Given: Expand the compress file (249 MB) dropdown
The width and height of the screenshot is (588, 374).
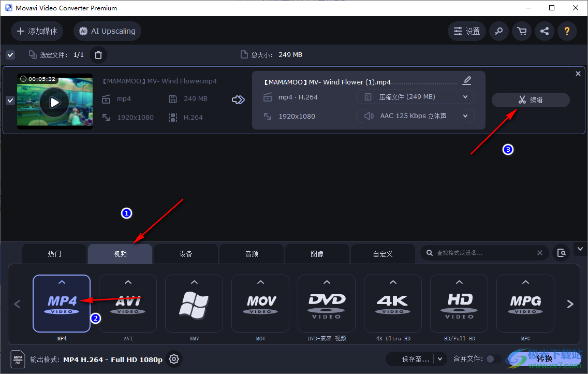Looking at the screenshot, I should tap(416, 97).
